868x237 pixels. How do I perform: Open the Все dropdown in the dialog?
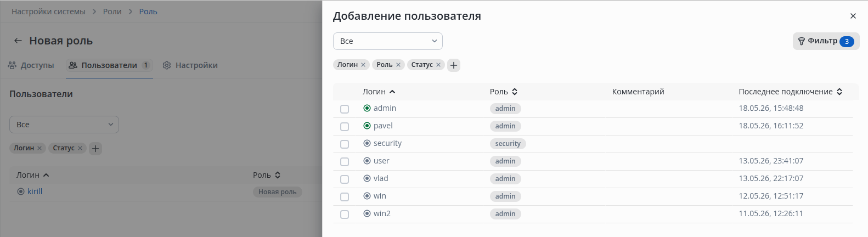click(x=388, y=41)
